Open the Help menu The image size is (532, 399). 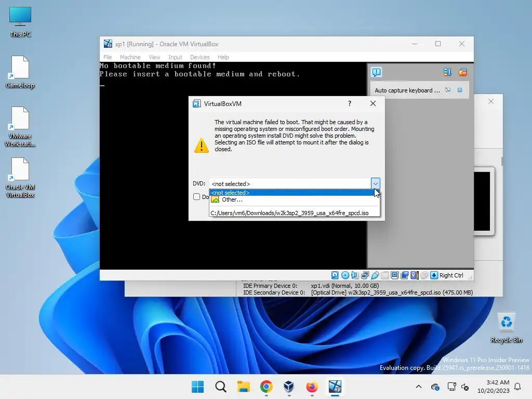pyautogui.click(x=223, y=57)
